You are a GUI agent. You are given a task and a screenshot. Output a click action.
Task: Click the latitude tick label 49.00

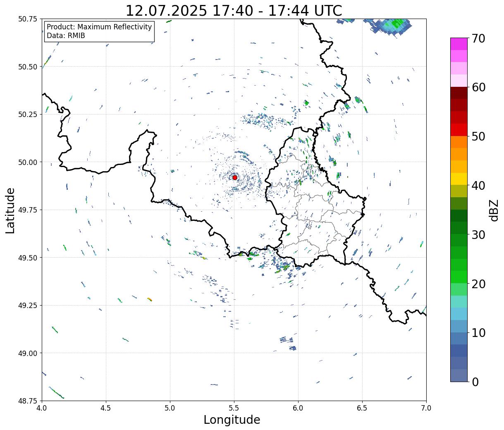pyautogui.click(x=27, y=353)
